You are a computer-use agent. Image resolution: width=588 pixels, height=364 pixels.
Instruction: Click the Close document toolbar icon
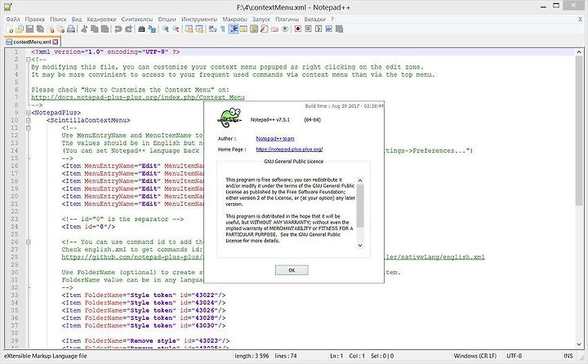(x=51, y=29)
